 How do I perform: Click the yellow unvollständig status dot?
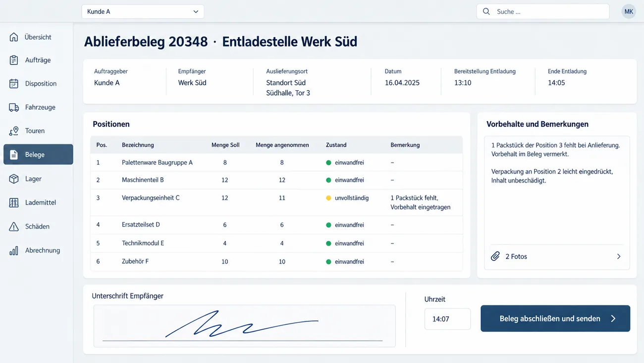328,198
